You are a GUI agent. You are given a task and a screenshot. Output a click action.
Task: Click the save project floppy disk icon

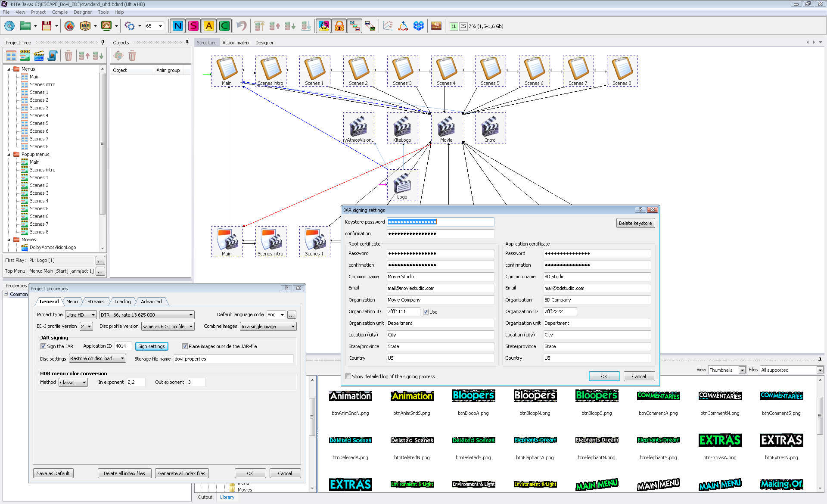pos(47,26)
